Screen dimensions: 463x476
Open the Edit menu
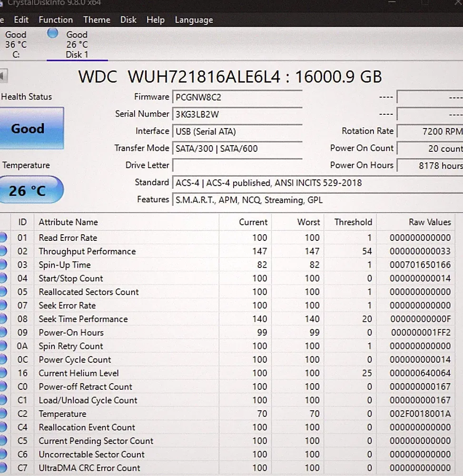pos(21,20)
